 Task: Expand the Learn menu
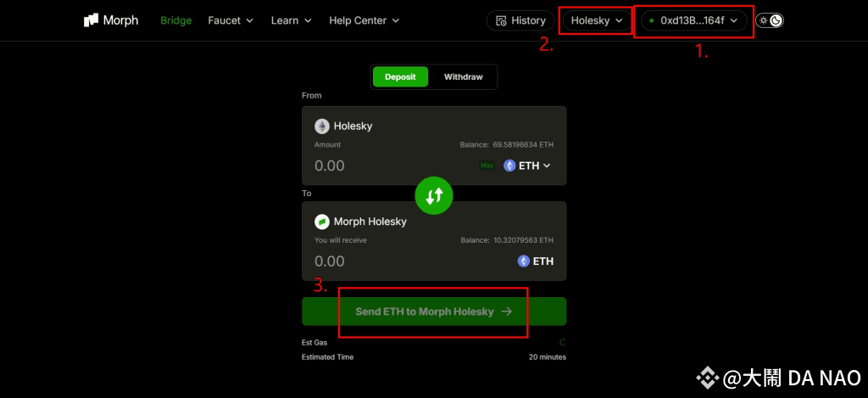coord(292,20)
